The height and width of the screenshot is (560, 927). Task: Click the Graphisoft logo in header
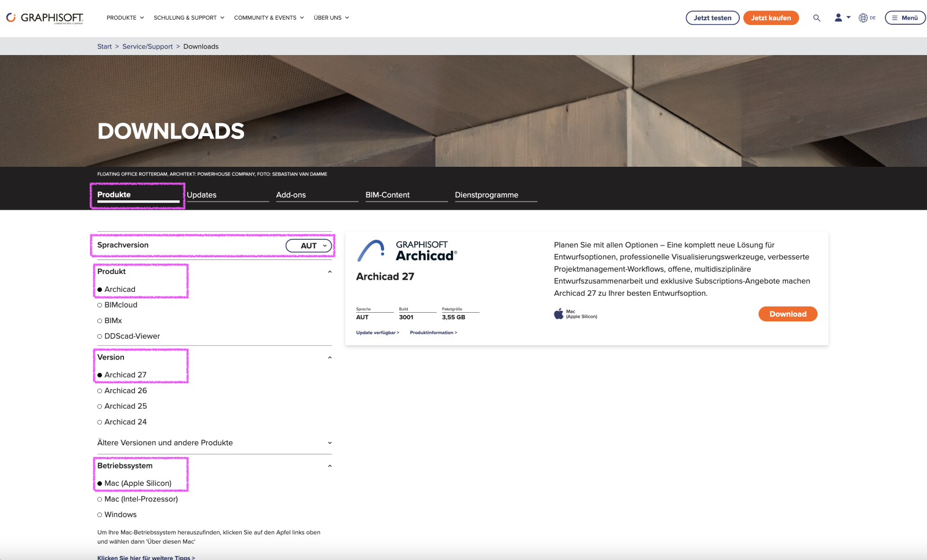tap(45, 18)
